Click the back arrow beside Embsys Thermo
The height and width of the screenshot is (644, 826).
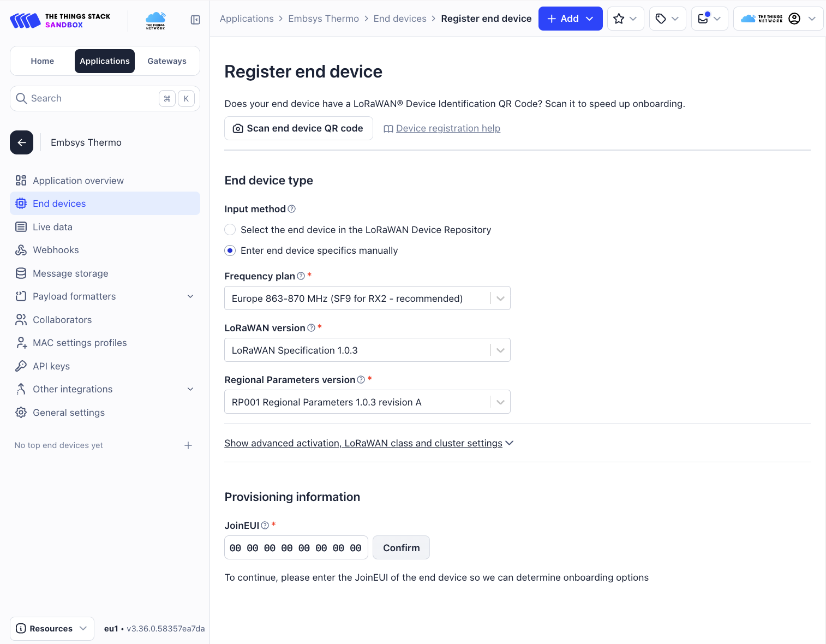coord(22,142)
